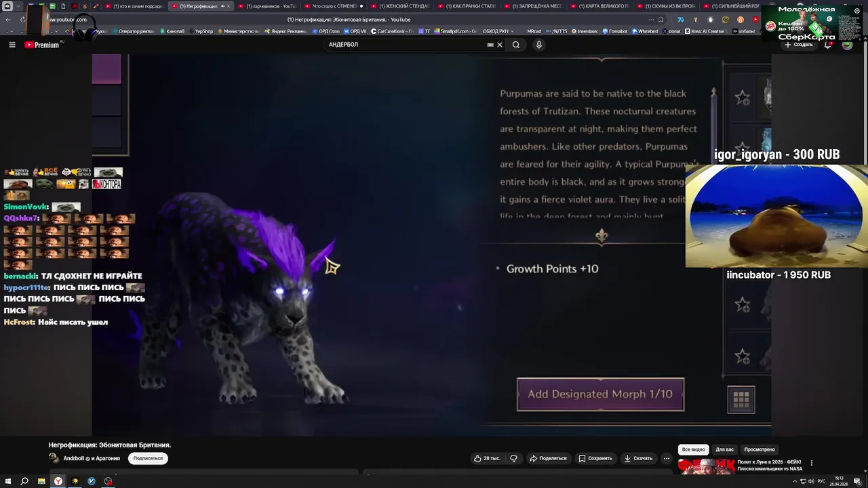Switch РУС keyboard language in tray
868x488 pixels.
click(821, 481)
